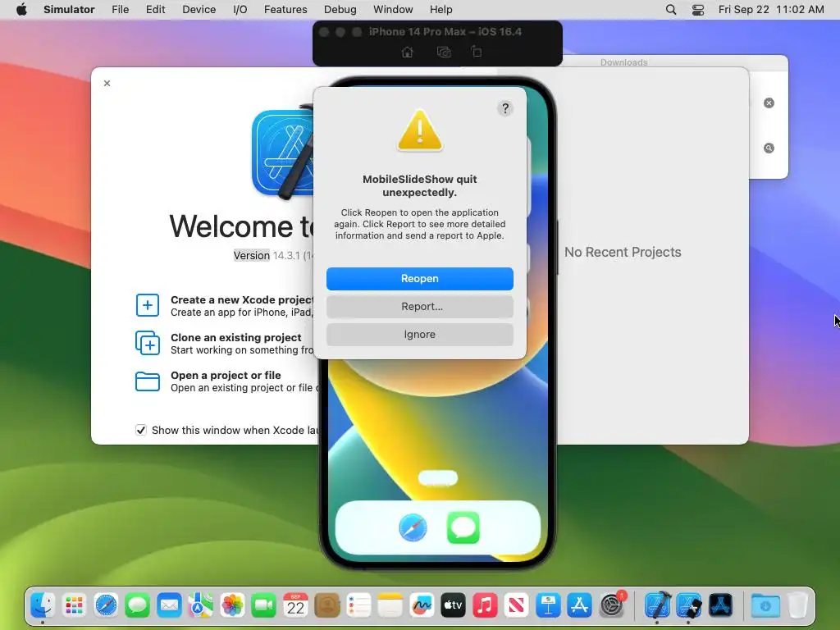The height and width of the screenshot is (630, 840).
Task: Open the Features menu
Action: (285, 10)
